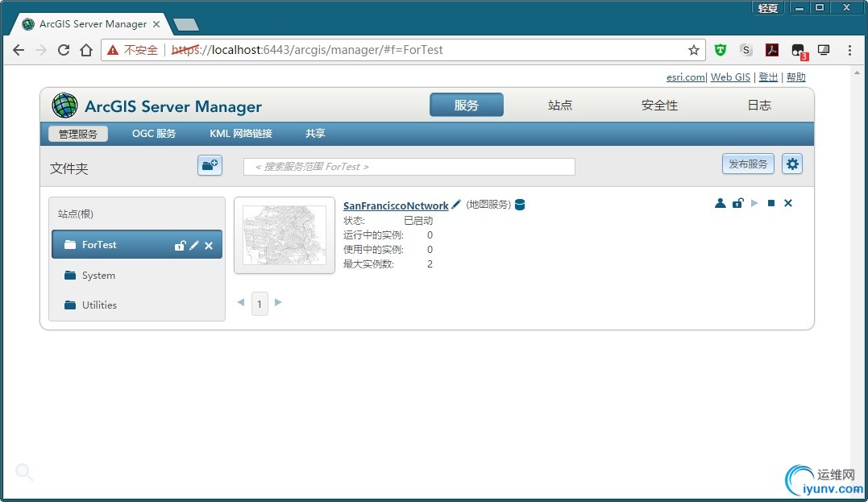Select 站点(根) root folder
The image size is (868, 502).
tap(76, 214)
